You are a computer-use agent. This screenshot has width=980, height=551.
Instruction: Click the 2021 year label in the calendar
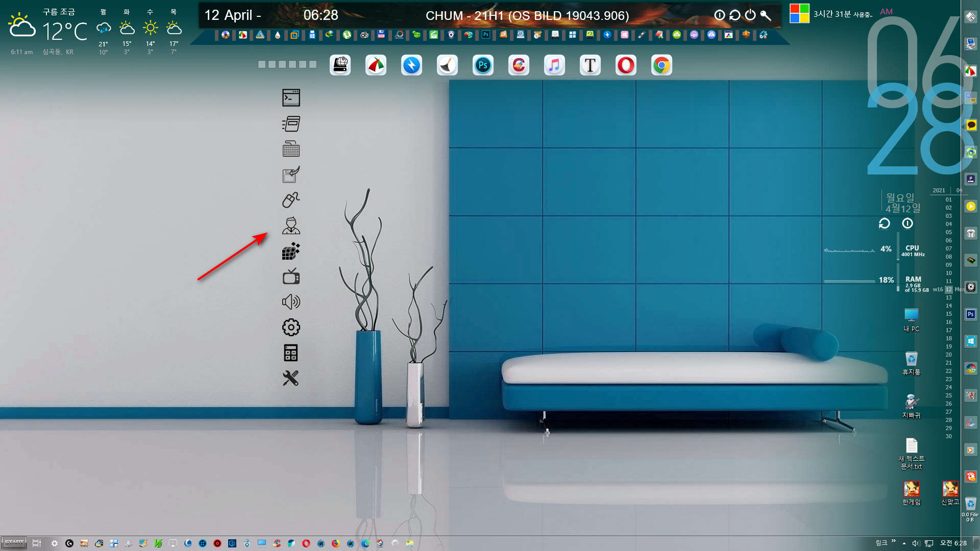(x=939, y=190)
